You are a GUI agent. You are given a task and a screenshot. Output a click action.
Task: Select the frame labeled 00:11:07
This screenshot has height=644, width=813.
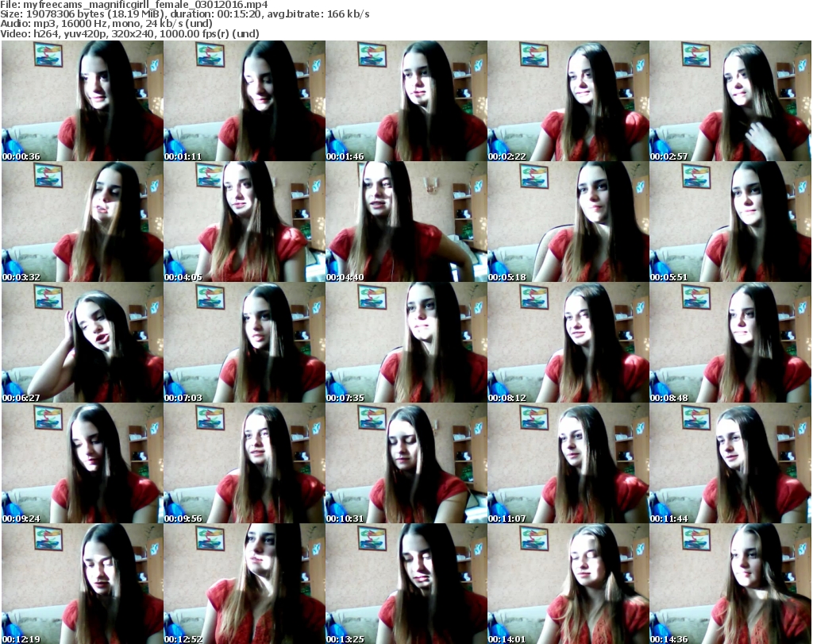[568, 463]
